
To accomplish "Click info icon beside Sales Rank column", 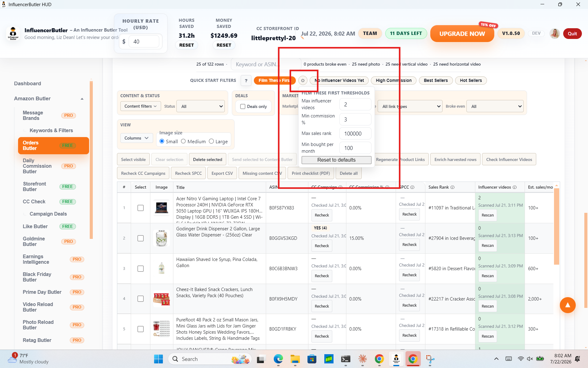I will [452, 187].
